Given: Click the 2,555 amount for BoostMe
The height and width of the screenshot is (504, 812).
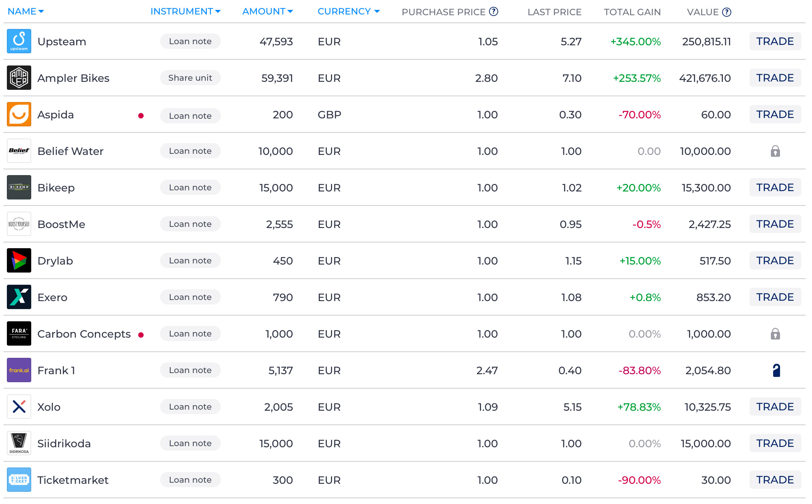Looking at the screenshot, I should click(280, 224).
